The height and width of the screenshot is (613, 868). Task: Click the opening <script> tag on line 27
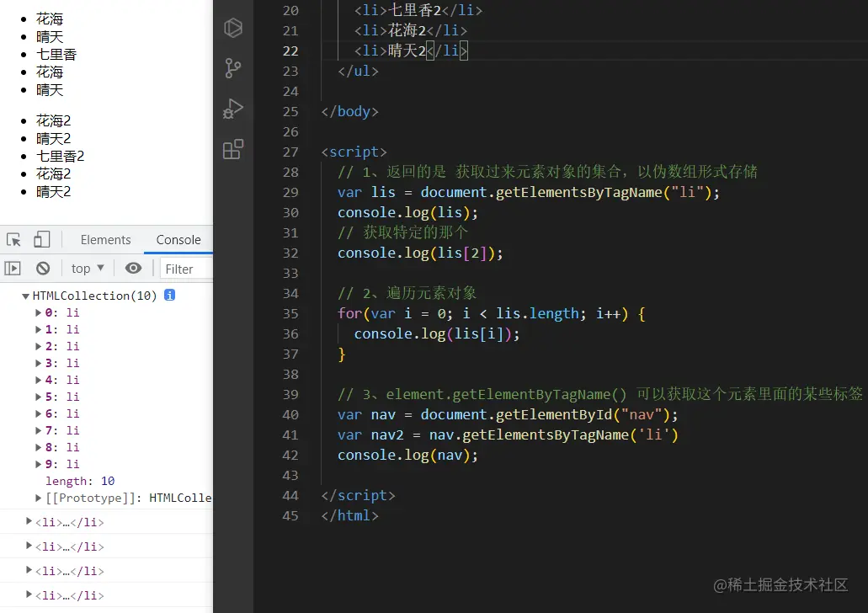(354, 152)
